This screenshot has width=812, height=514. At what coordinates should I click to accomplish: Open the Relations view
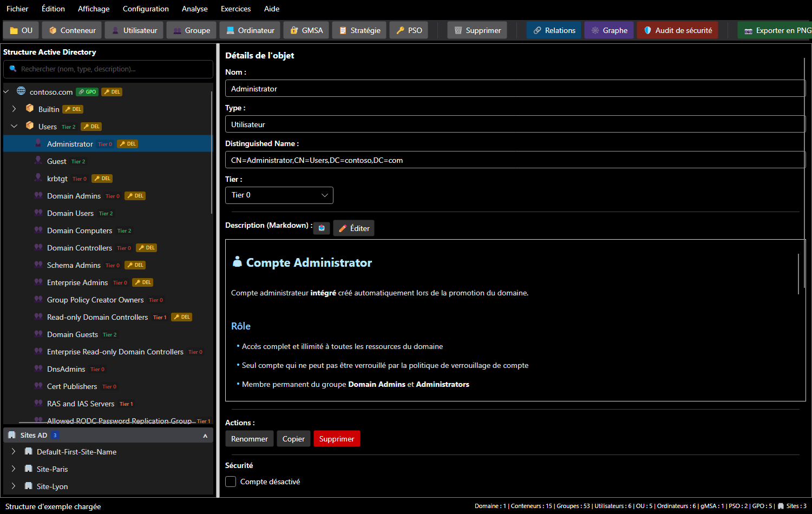coord(554,30)
